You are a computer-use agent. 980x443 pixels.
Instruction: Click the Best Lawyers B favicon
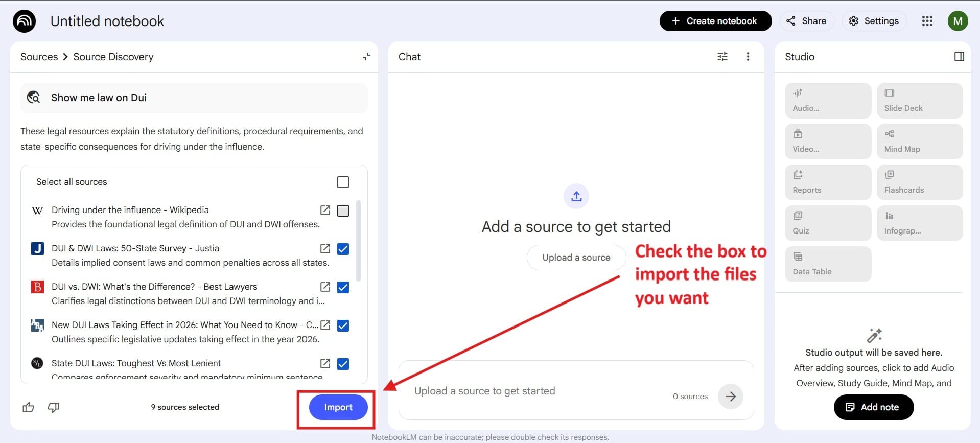(37, 287)
